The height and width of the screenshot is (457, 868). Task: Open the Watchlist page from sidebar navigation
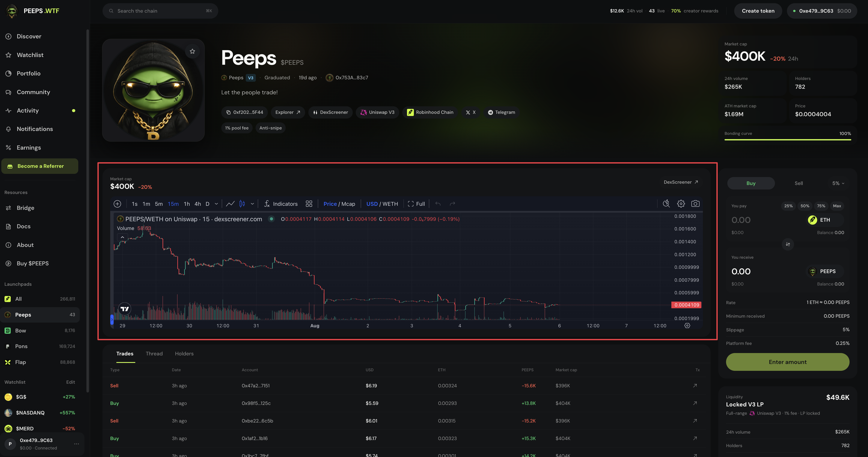tap(30, 55)
